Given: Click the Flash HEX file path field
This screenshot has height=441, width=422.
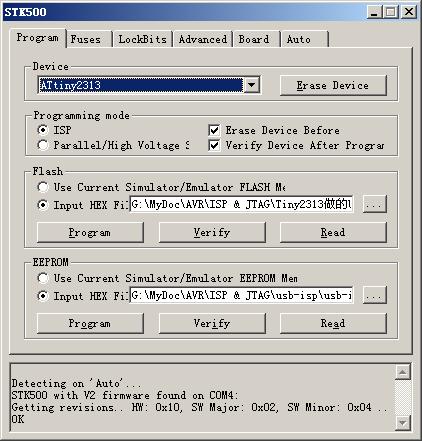Looking at the screenshot, I should [241, 204].
